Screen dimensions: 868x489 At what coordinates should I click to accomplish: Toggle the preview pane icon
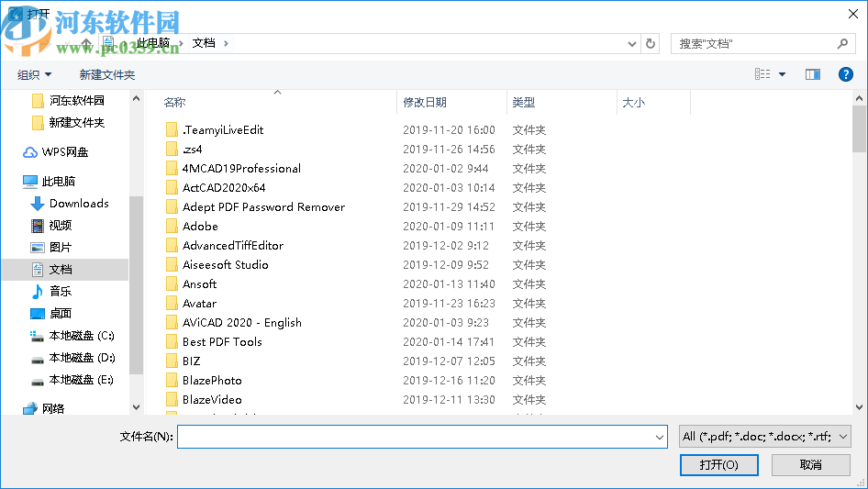813,74
